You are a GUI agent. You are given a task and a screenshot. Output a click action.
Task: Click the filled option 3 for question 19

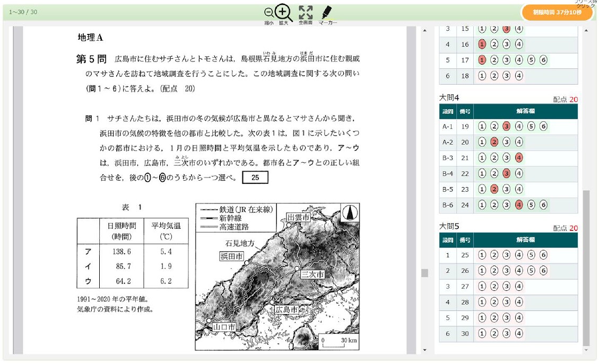(506, 126)
